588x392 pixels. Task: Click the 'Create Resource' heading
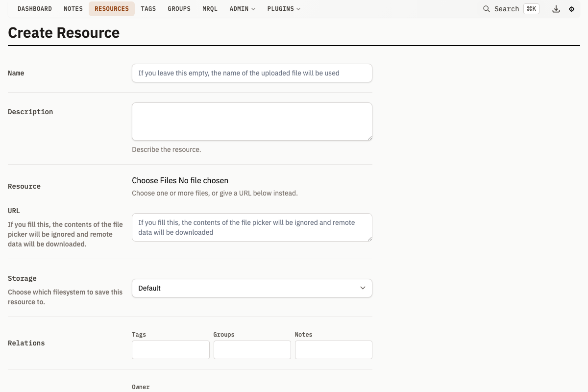(x=64, y=32)
